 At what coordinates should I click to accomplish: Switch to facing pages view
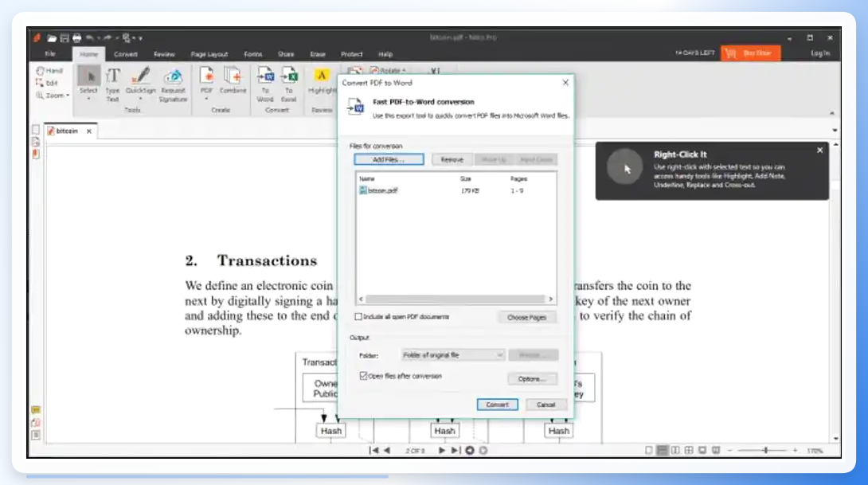[675, 451]
